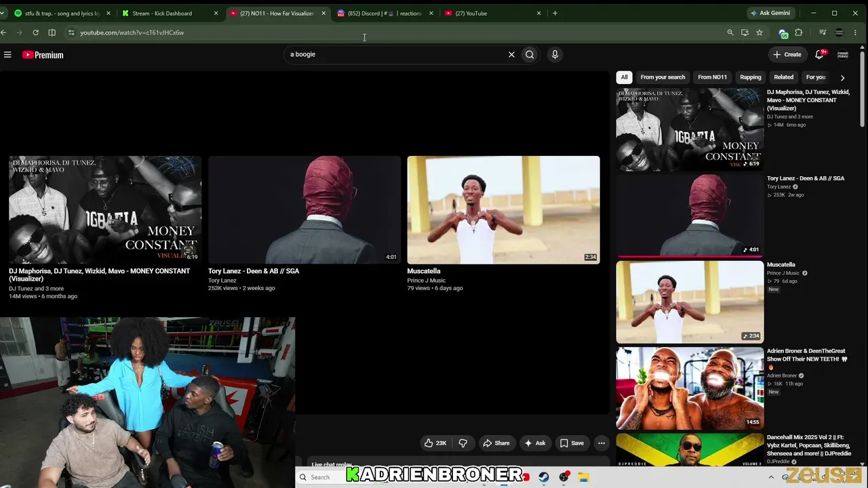Click the browser address bar URL
This screenshot has height=488, width=868.
[x=132, y=33]
